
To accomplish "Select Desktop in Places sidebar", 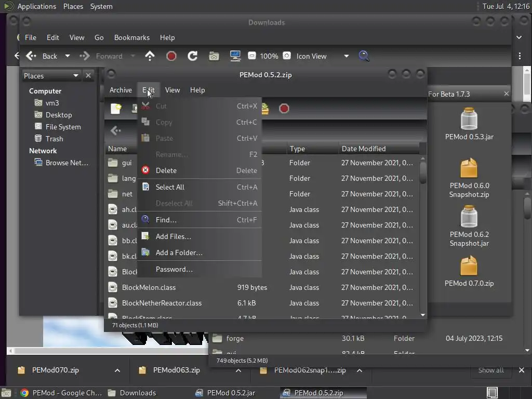I will coord(59,115).
